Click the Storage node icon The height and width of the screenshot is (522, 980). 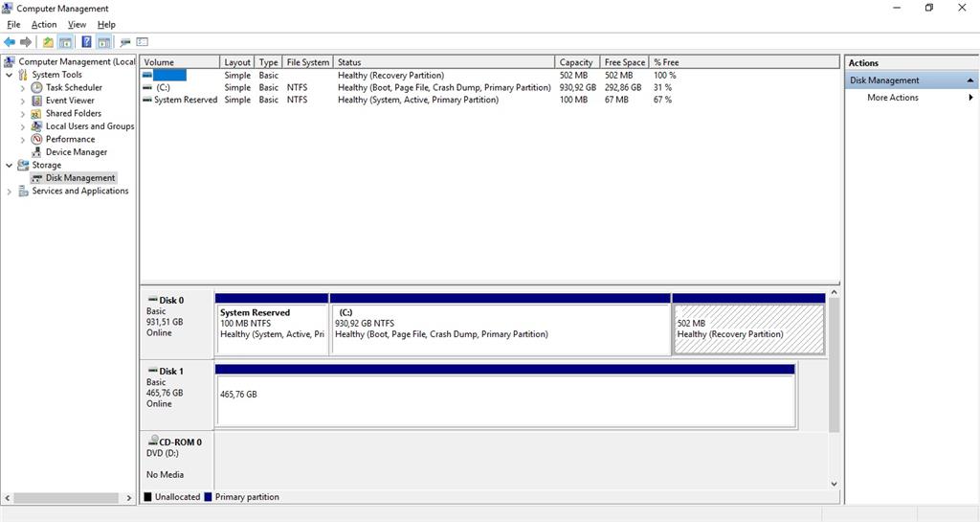[x=23, y=165]
